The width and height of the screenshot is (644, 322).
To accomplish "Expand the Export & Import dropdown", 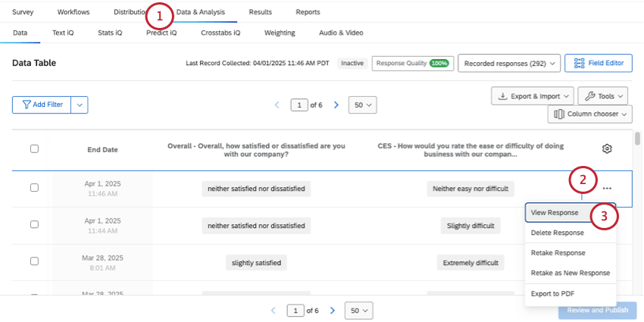I will [533, 96].
